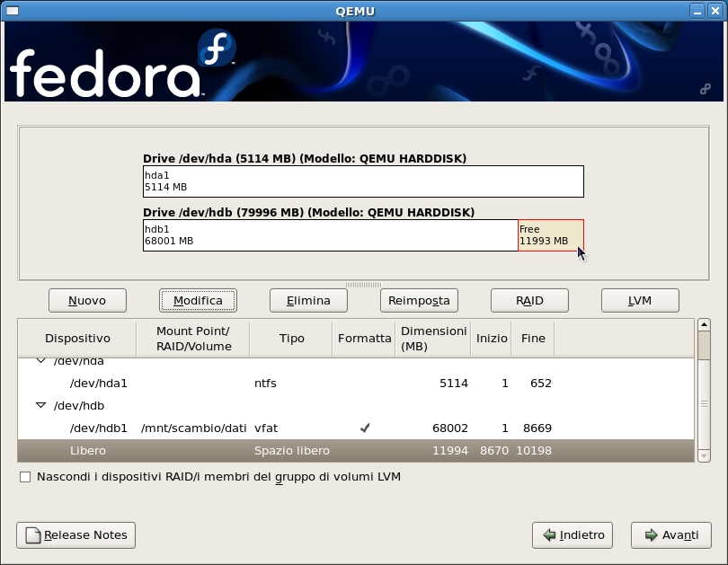Click the Inizio value 1 of /dev/hda1
The width and height of the screenshot is (728, 565).
point(505,384)
